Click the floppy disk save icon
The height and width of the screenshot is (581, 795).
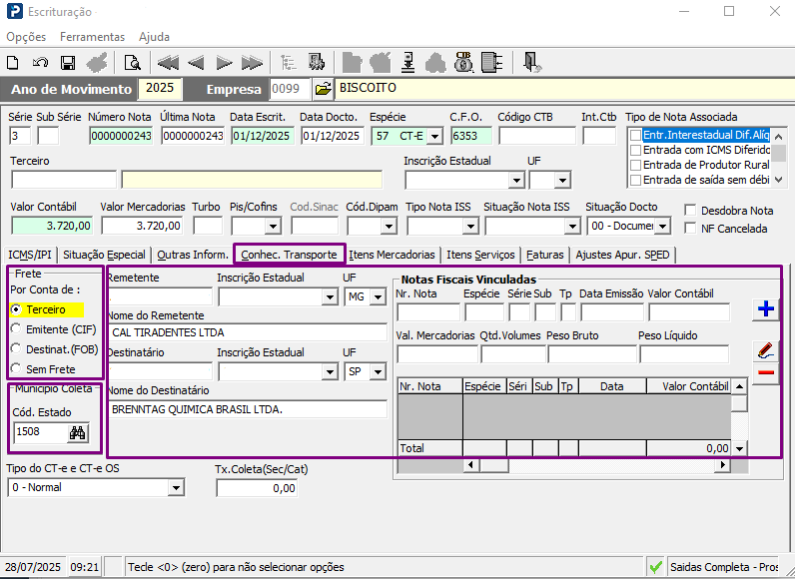[x=68, y=62]
